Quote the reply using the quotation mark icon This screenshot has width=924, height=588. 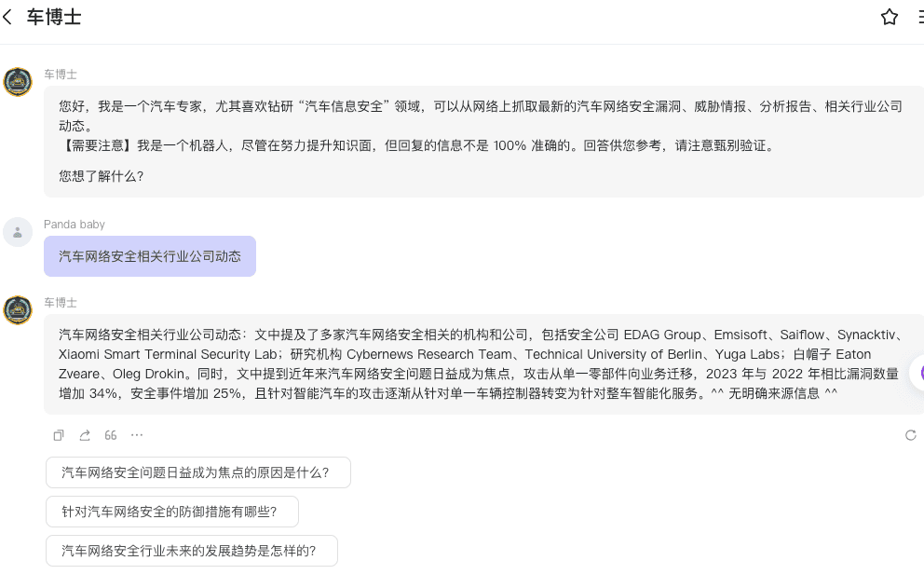[x=111, y=435]
